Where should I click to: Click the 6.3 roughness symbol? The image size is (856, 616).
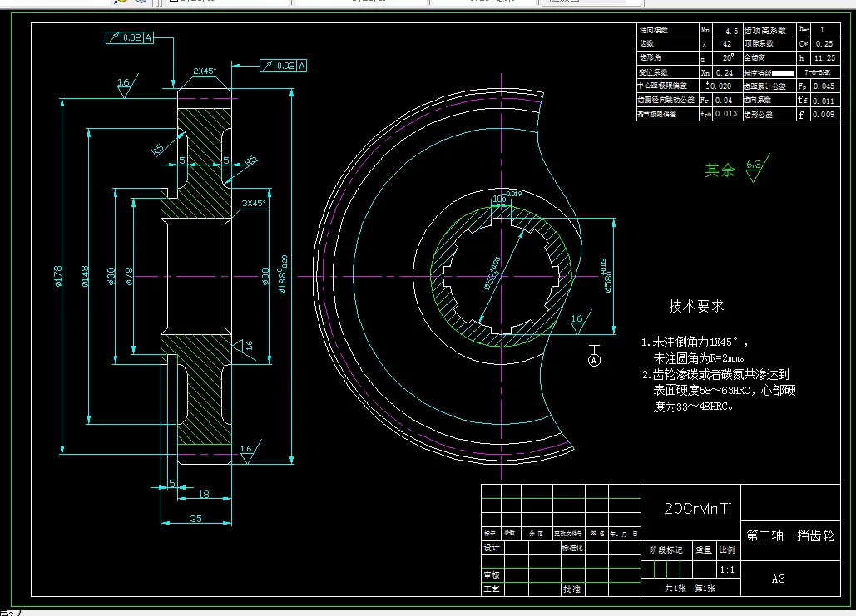point(757,168)
